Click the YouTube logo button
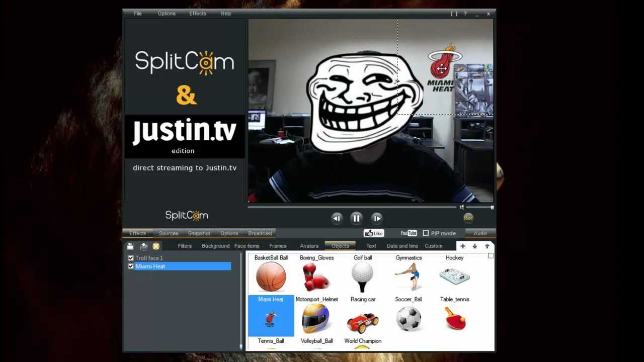 (409, 233)
